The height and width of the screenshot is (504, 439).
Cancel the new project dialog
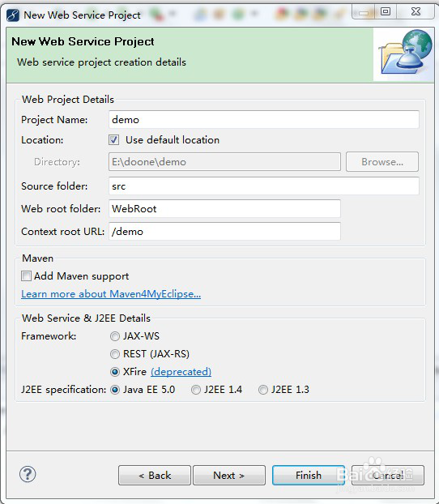click(388, 475)
